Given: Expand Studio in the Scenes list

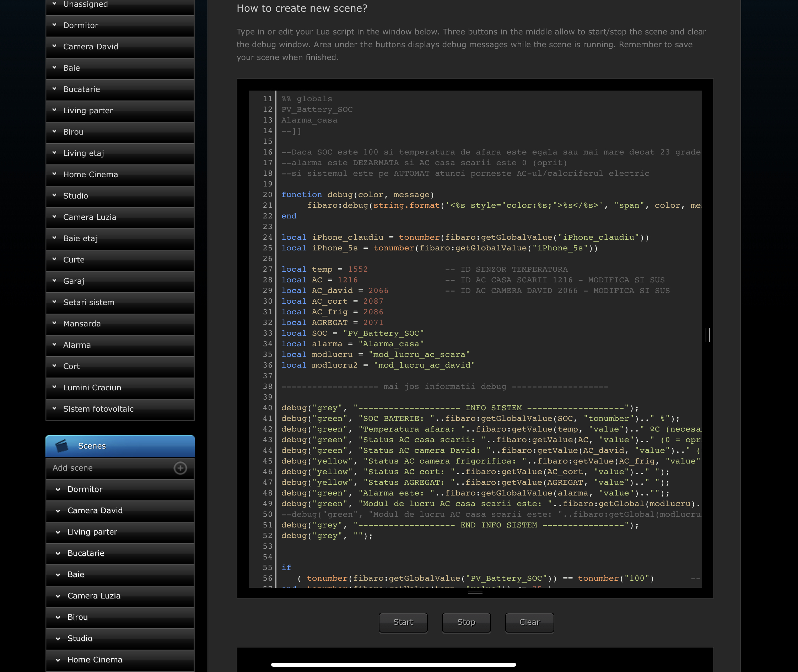Looking at the screenshot, I should tap(58, 639).
